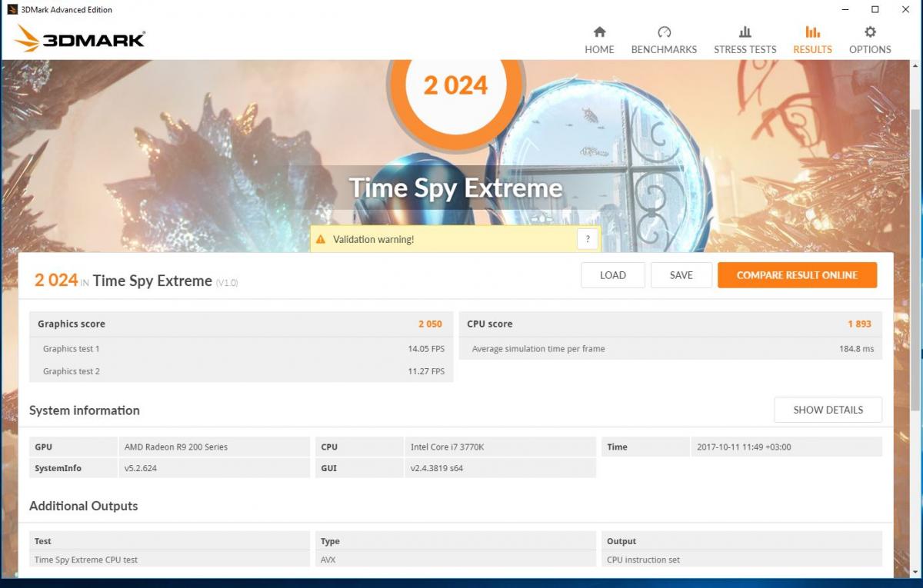
Task: Click the Additional Outputs heading
Action: coord(84,506)
